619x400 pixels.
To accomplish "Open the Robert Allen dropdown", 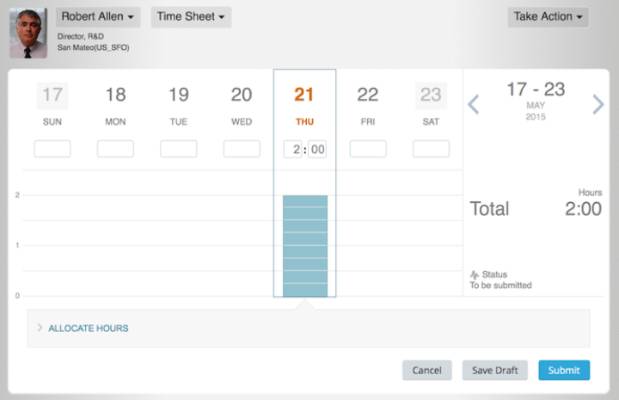I will point(98,17).
